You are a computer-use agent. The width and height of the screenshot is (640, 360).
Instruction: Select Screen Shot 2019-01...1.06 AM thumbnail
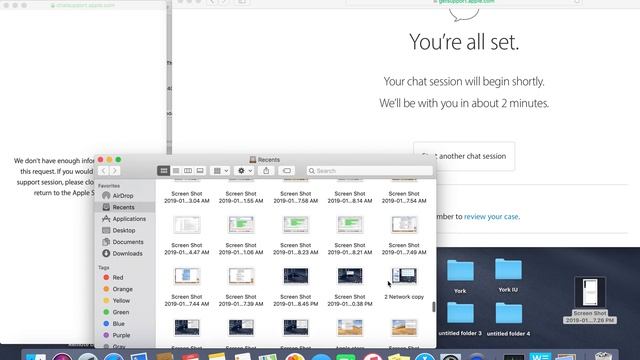tap(241, 225)
